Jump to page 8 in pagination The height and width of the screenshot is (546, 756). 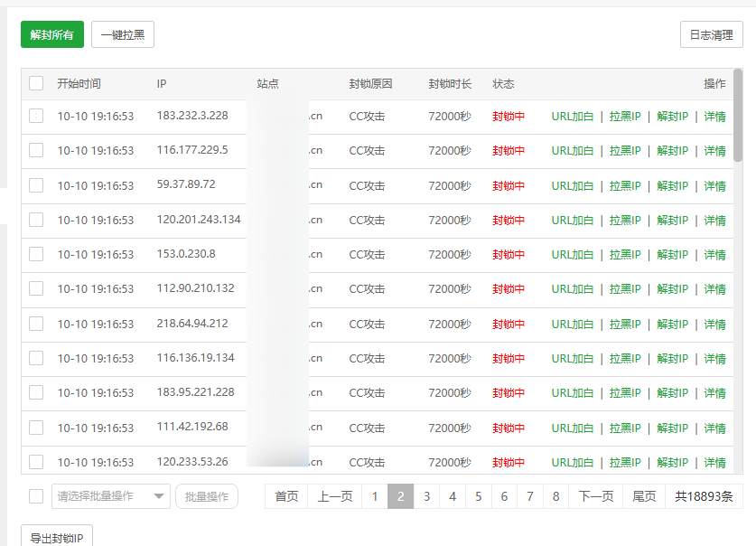pos(555,496)
